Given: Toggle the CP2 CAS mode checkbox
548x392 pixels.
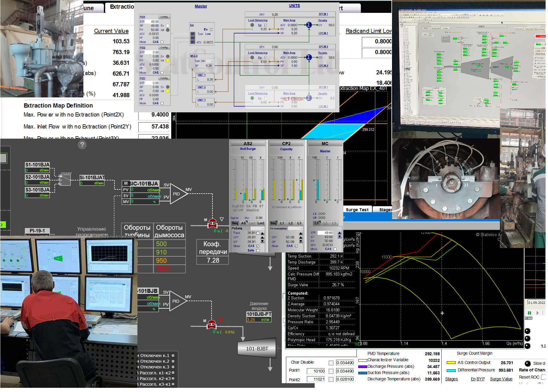Looking at the screenshot, I should [x=296, y=246].
